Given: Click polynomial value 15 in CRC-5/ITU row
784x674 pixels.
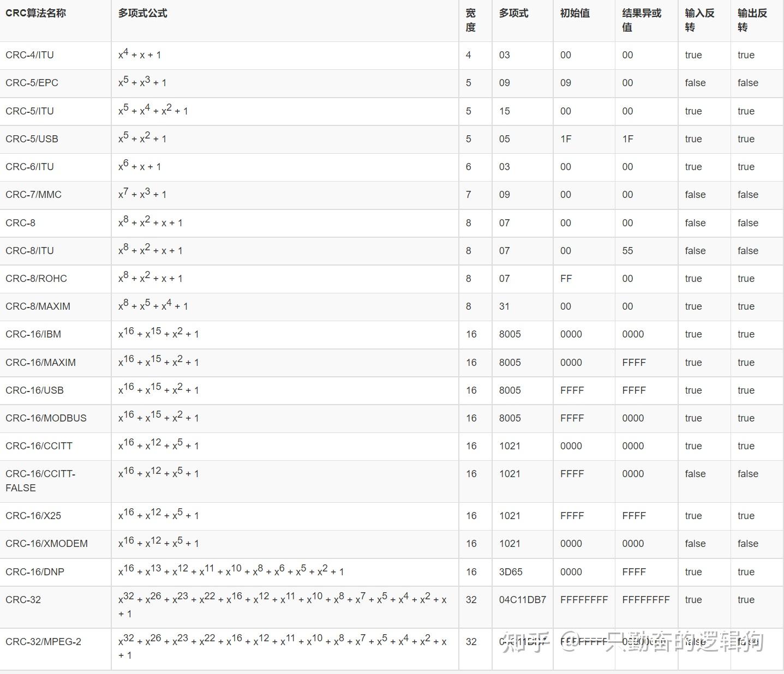Looking at the screenshot, I should click(x=505, y=111).
